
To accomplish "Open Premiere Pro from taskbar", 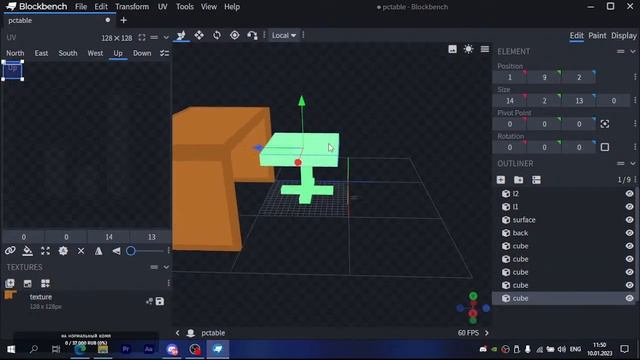I will point(125,349).
